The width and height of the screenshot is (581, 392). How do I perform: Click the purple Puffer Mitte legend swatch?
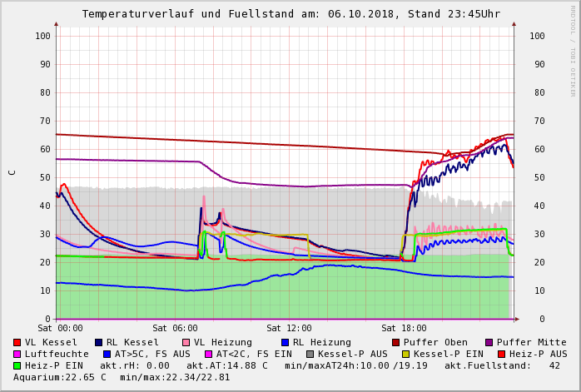(489, 342)
